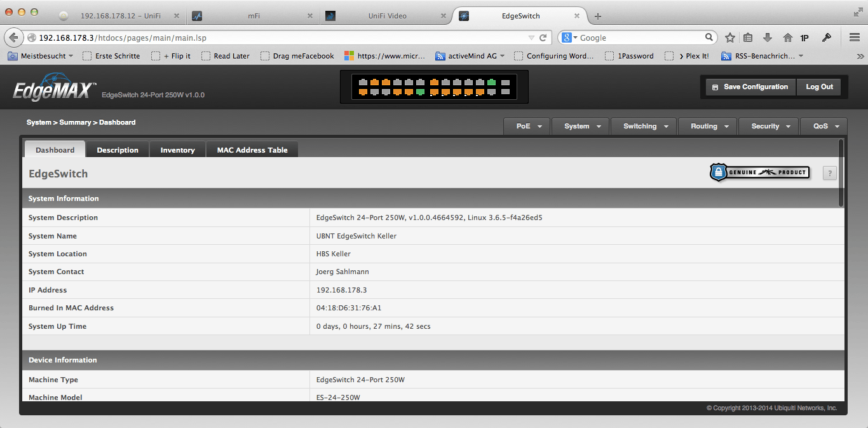Image resolution: width=868 pixels, height=428 pixels.
Task: Open the Meistbesucht bookmarks folder
Action: click(x=41, y=56)
